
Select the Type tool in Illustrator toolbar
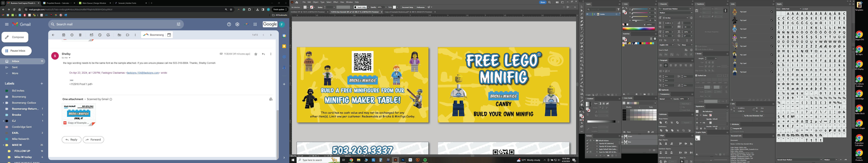[x=582, y=29]
